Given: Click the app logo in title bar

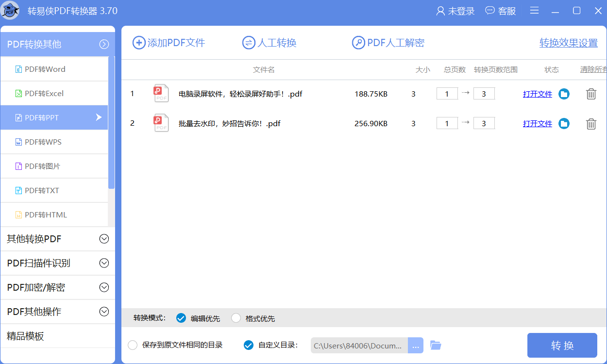Looking at the screenshot, I should (11, 11).
